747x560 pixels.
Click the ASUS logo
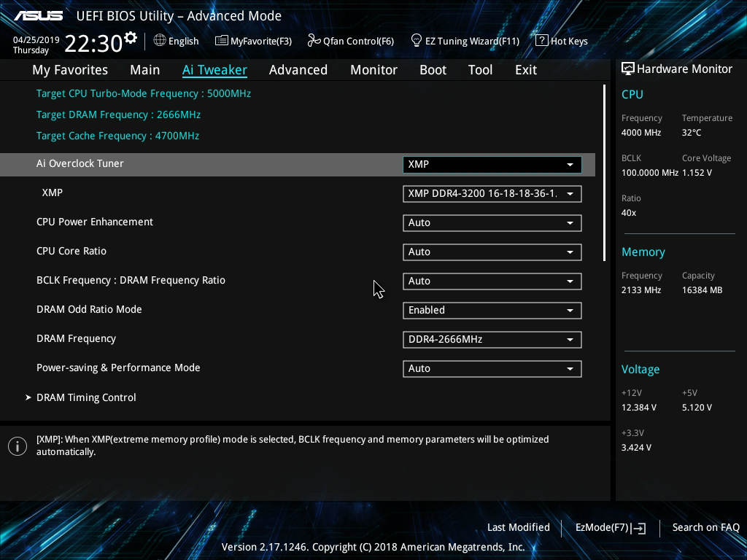click(38, 16)
